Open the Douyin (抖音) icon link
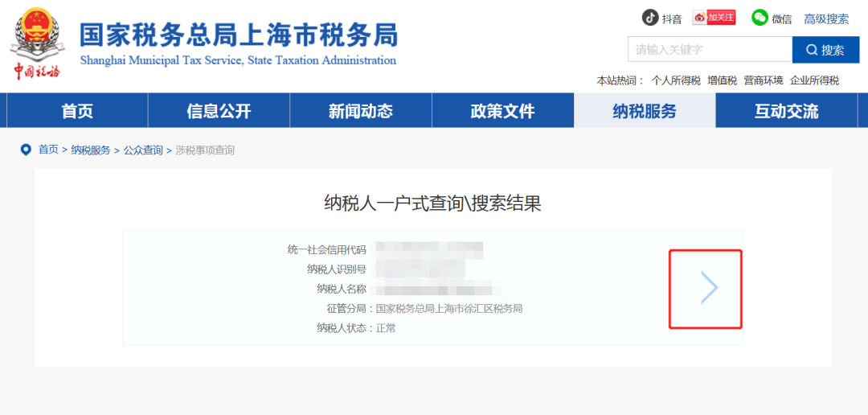The height and width of the screenshot is (415, 868). click(x=650, y=18)
